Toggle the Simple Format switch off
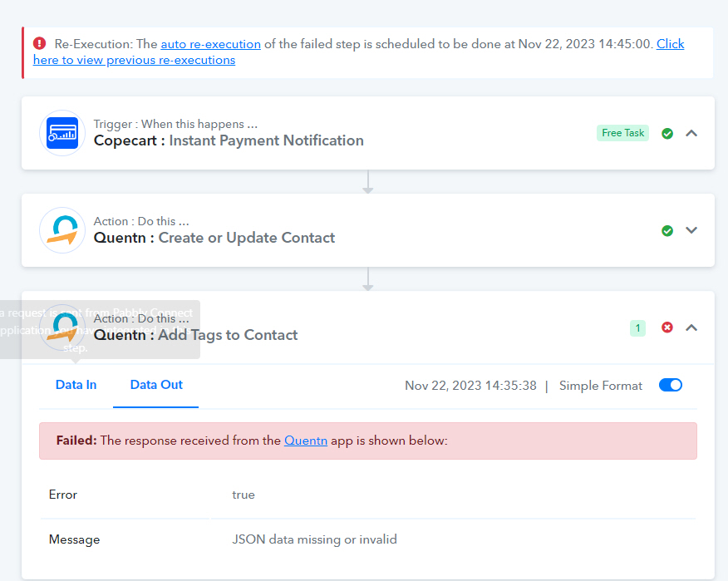The image size is (728, 581). tap(671, 385)
